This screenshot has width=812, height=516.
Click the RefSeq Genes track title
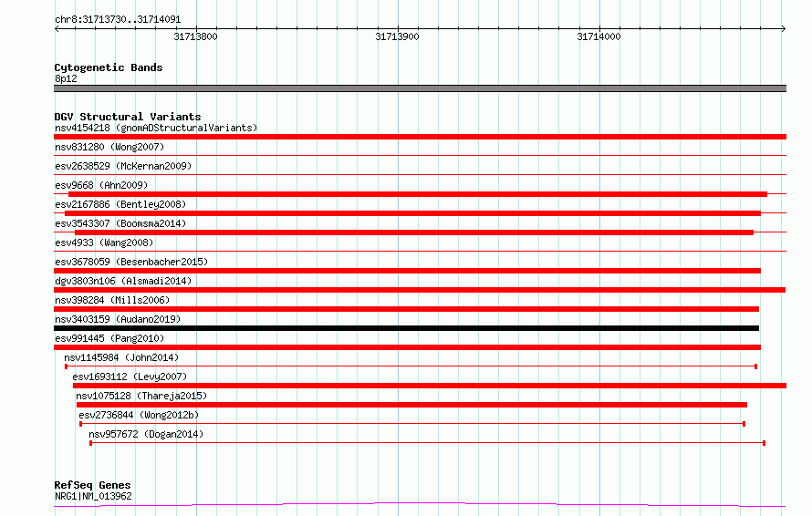pos(92,485)
